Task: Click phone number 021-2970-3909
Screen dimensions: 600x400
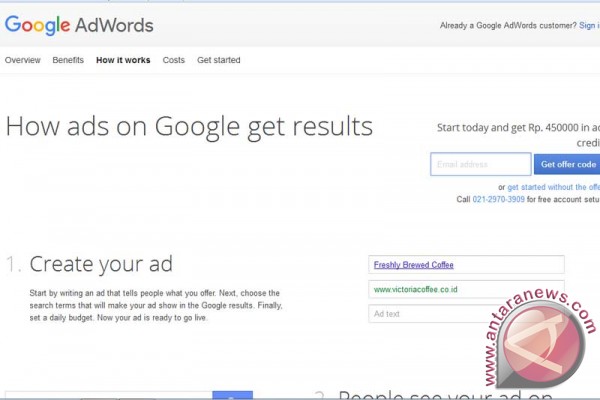Action: tap(499, 199)
